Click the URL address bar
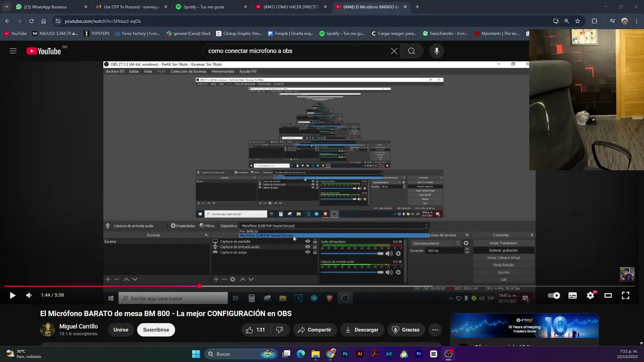 [x=302, y=21]
